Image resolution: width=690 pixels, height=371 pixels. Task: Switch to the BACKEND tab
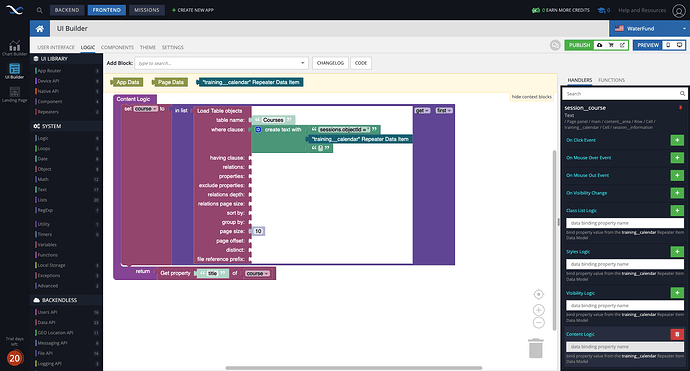click(67, 10)
